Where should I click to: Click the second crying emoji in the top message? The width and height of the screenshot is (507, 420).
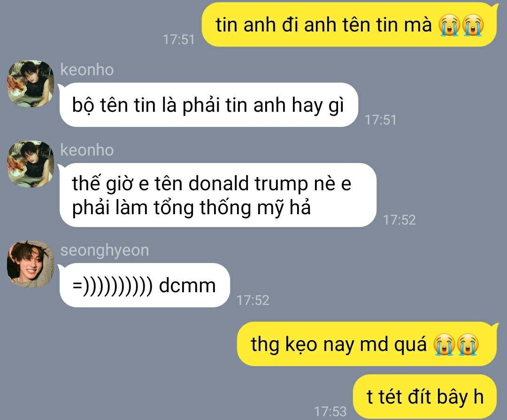coord(473,25)
